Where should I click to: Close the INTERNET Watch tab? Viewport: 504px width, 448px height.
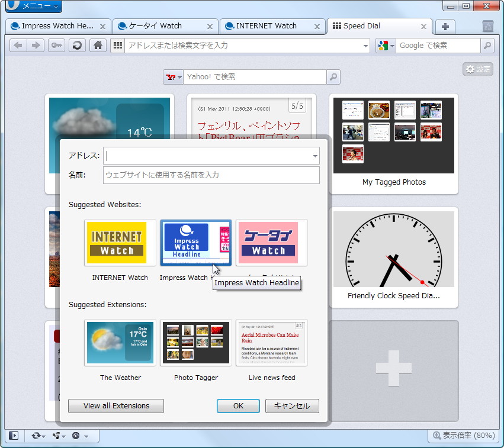pos(317,27)
